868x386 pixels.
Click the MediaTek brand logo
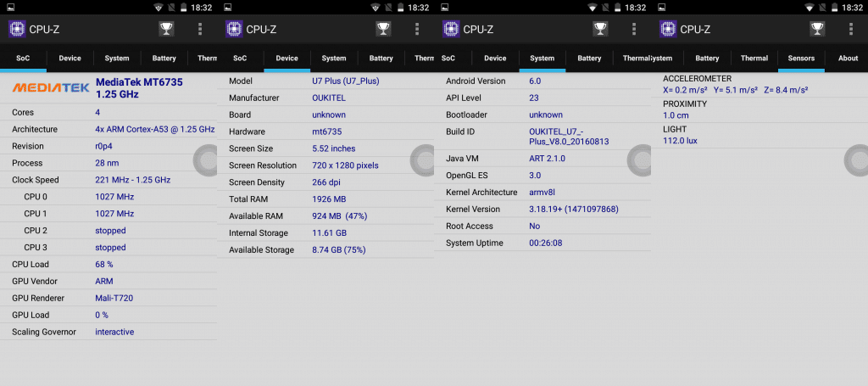[51, 87]
